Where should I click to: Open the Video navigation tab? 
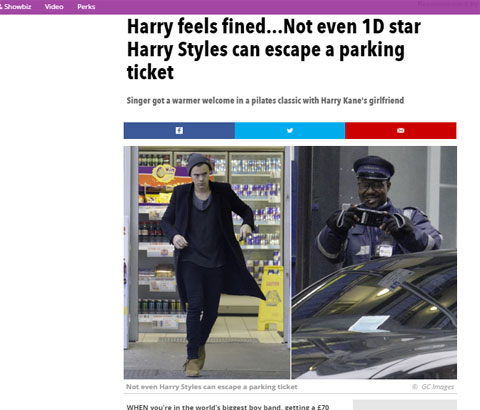pos(54,7)
